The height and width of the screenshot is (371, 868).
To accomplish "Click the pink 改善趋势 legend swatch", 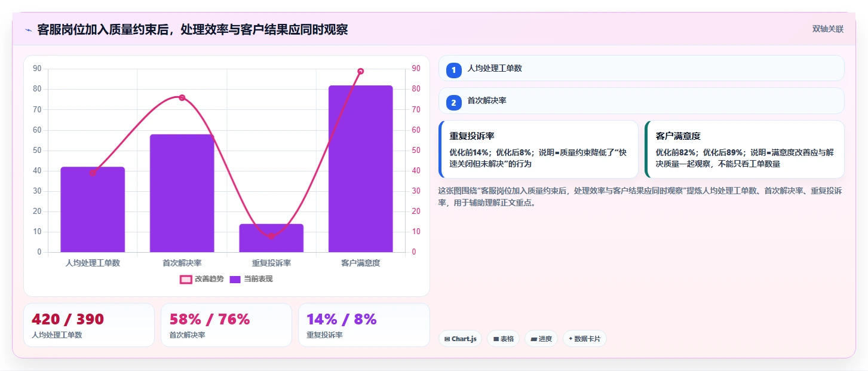I will point(186,279).
